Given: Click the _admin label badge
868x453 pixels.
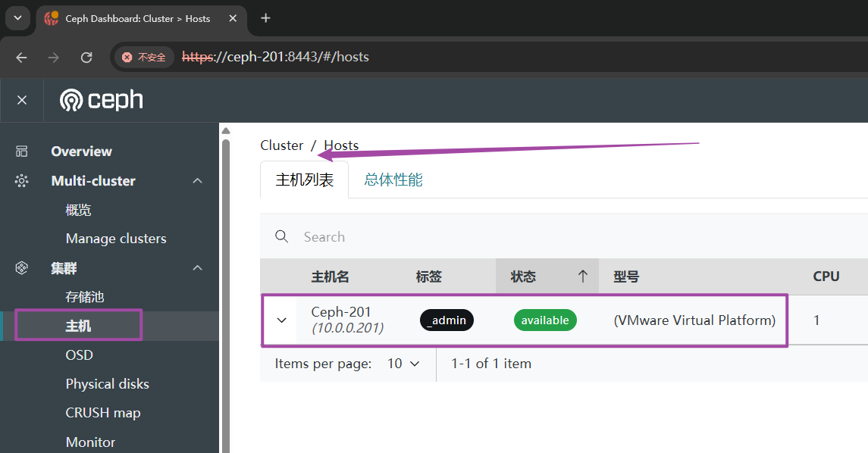Looking at the screenshot, I should pos(447,320).
